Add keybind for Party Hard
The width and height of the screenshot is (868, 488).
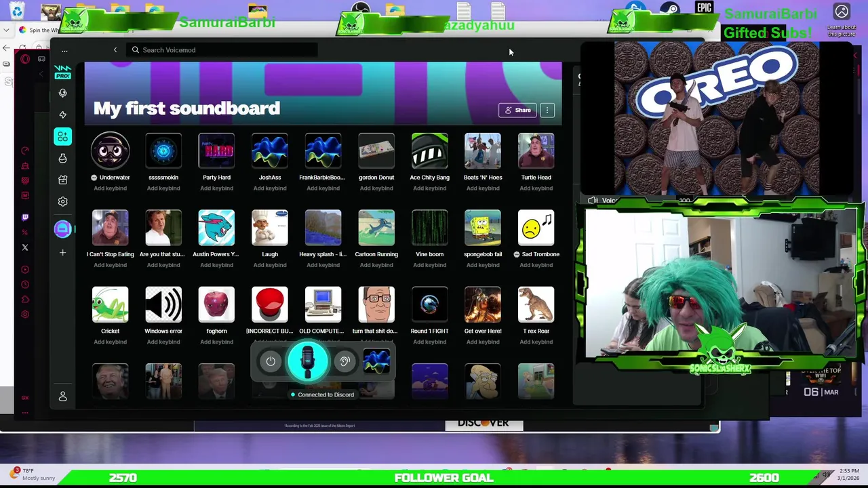(216, 188)
